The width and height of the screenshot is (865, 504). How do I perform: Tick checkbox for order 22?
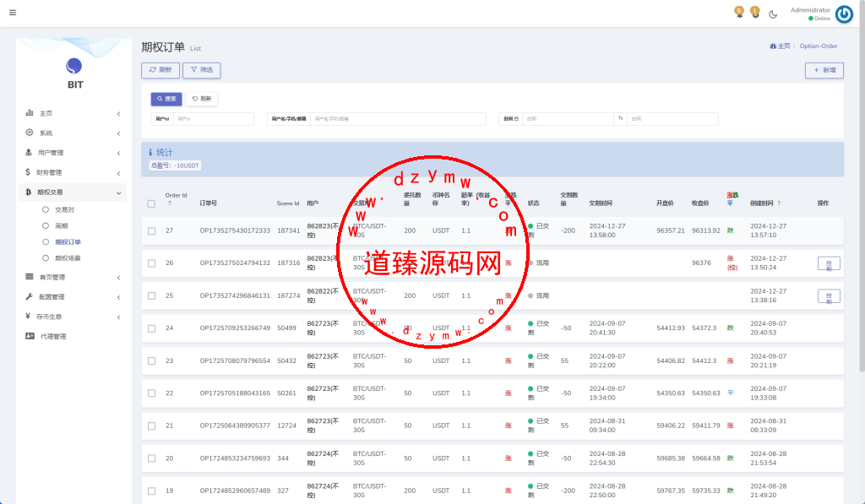(152, 393)
